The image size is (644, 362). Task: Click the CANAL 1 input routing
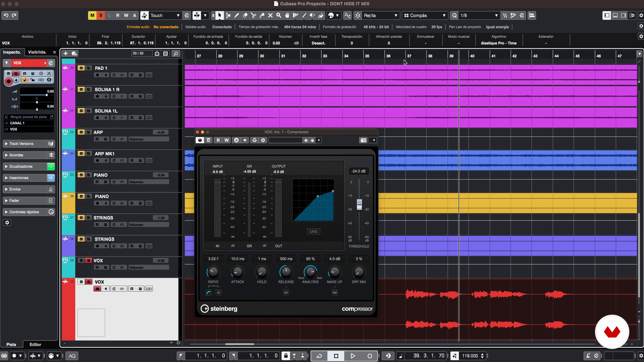[x=29, y=123]
